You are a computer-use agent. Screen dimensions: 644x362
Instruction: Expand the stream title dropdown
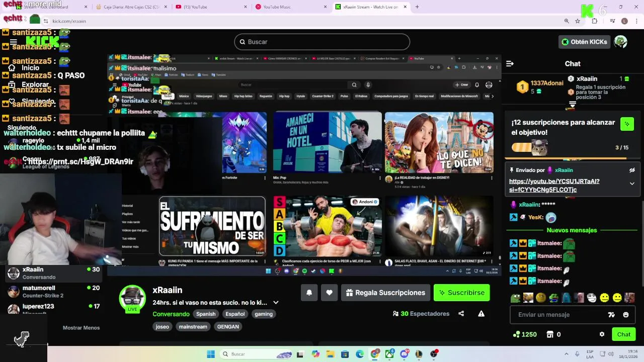coord(276,303)
